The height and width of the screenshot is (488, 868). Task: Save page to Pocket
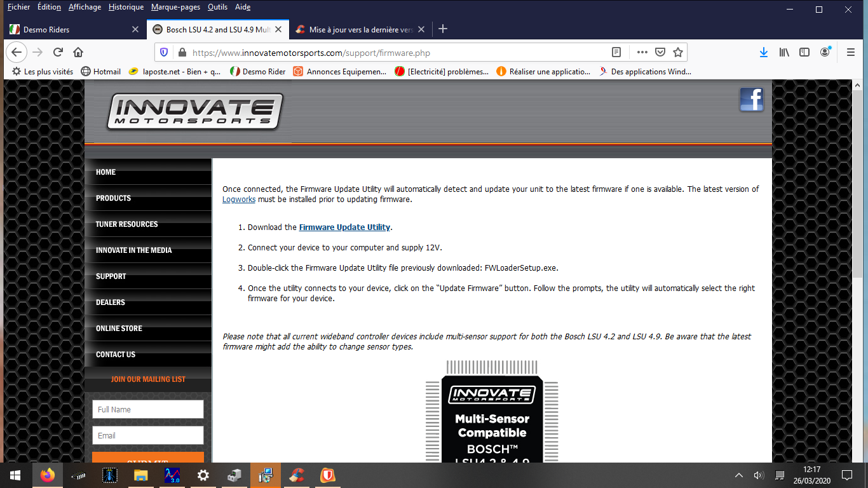(x=660, y=52)
